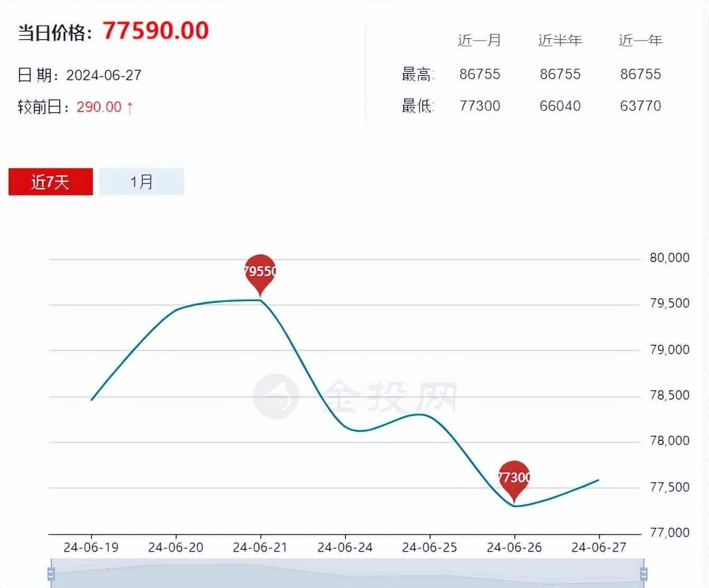Screen dimensions: 709x588
Task: Click the 近半年 column header
Action: coord(560,40)
